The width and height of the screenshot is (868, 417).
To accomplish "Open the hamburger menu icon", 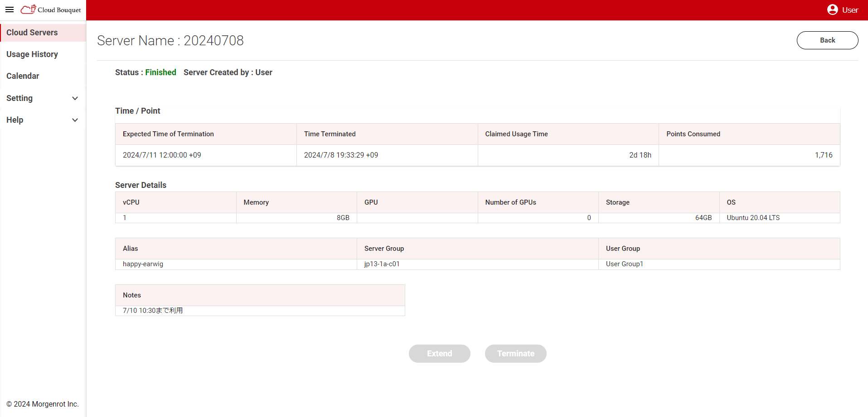I will tap(10, 10).
